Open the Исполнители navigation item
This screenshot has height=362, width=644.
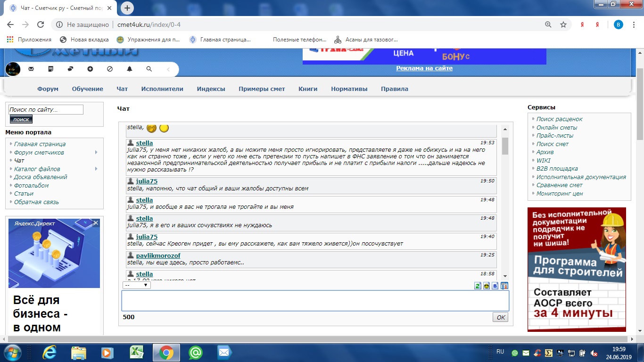pos(162,89)
